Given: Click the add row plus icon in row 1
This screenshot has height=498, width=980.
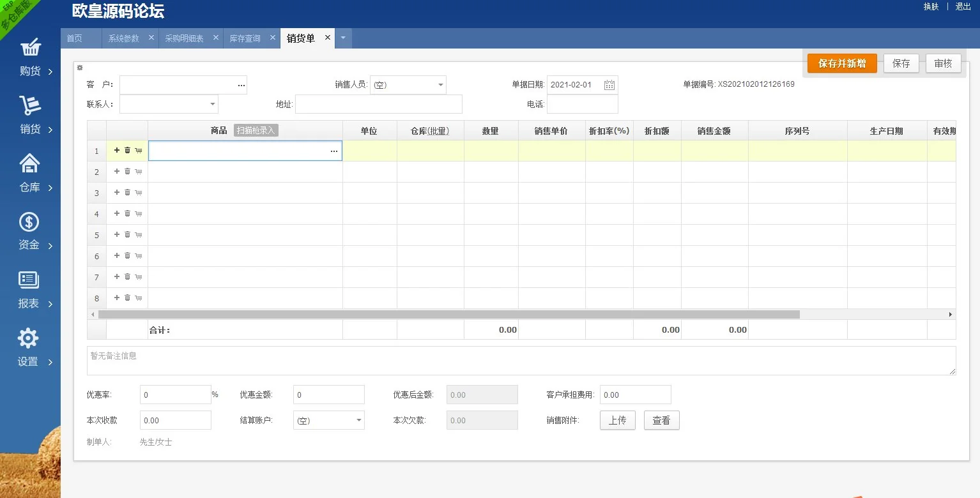Looking at the screenshot, I should [x=117, y=151].
